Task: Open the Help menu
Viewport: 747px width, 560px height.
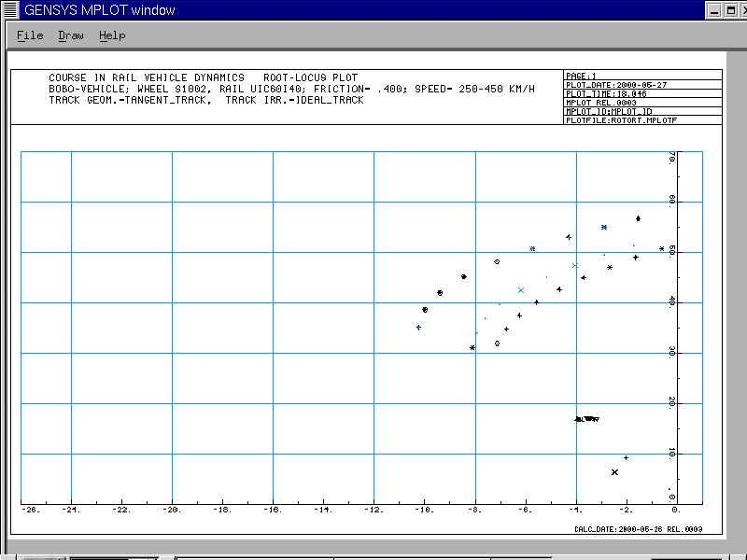Action: tap(112, 35)
